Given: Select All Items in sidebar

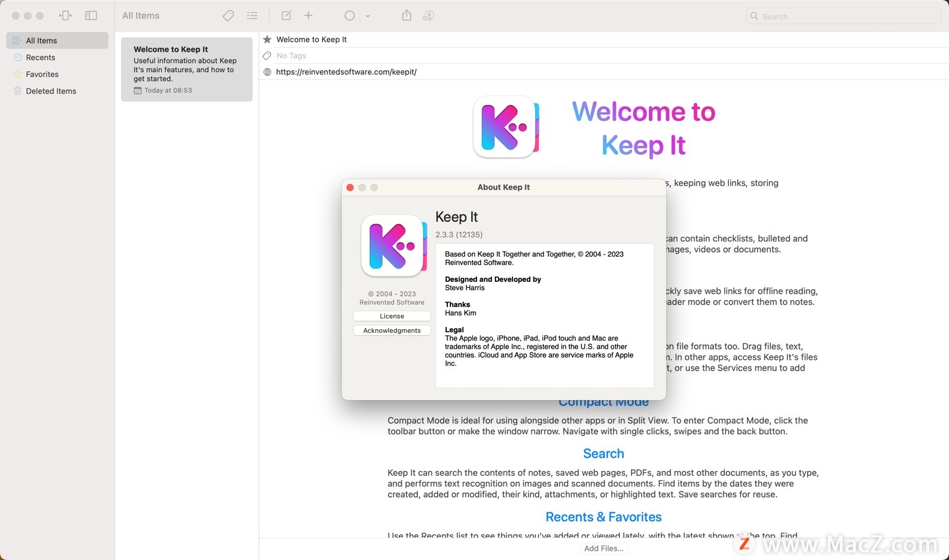Looking at the screenshot, I should (57, 40).
